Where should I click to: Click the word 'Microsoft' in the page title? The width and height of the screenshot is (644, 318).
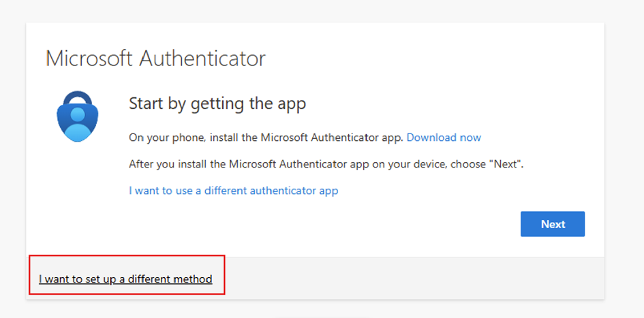tap(89, 59)
